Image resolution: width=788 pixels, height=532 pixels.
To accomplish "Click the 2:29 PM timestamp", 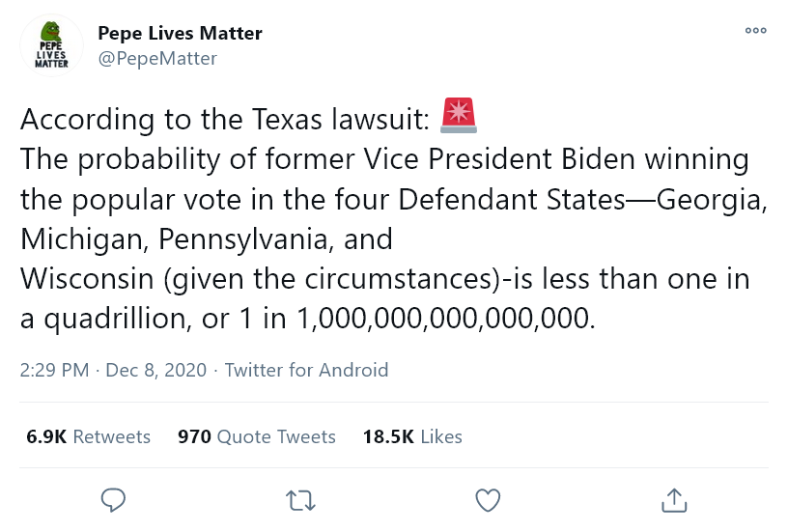I will (54, 370).
